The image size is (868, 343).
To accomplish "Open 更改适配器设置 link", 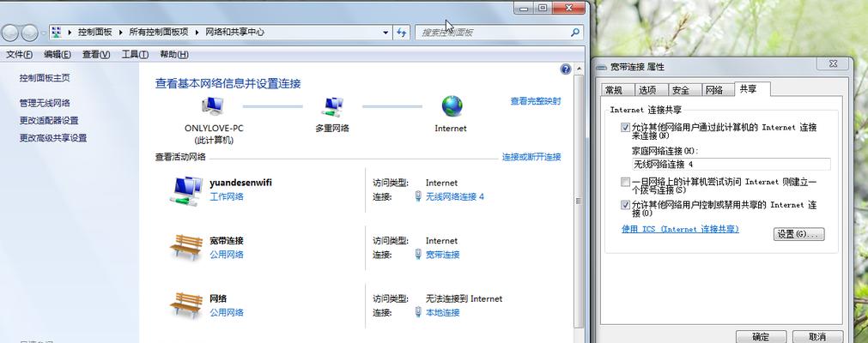I will click(x=49, y=121).
